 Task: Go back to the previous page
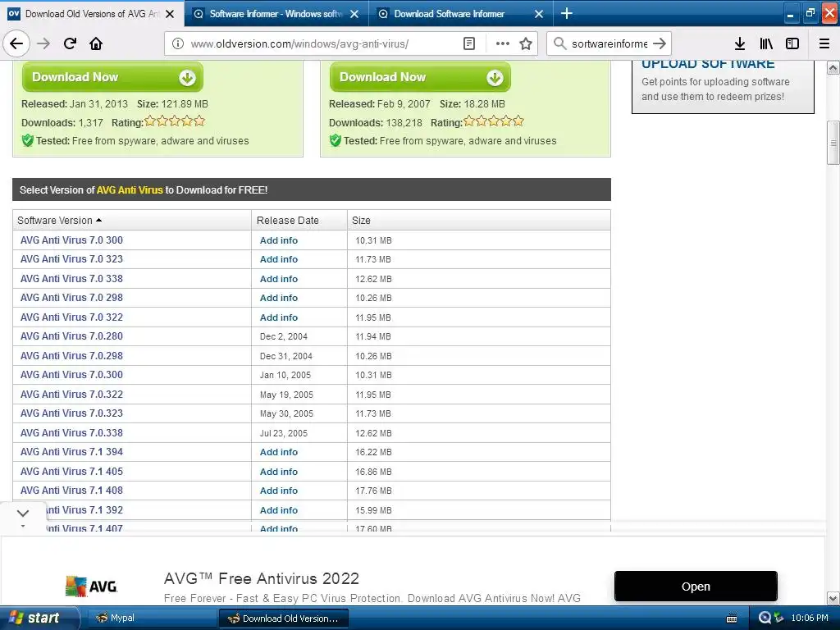[x=16, y=43]
